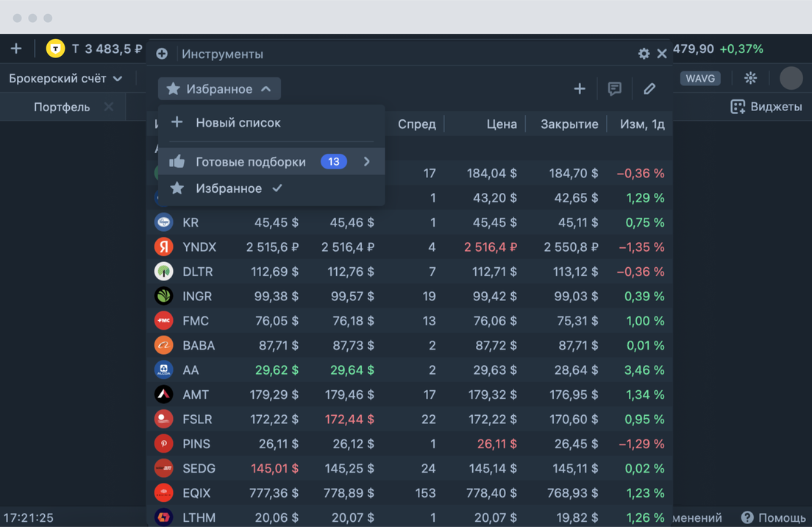The width and height of the screenshot is (812, 527).
Task: Click the WAVG button
Action: click(700, 78)
